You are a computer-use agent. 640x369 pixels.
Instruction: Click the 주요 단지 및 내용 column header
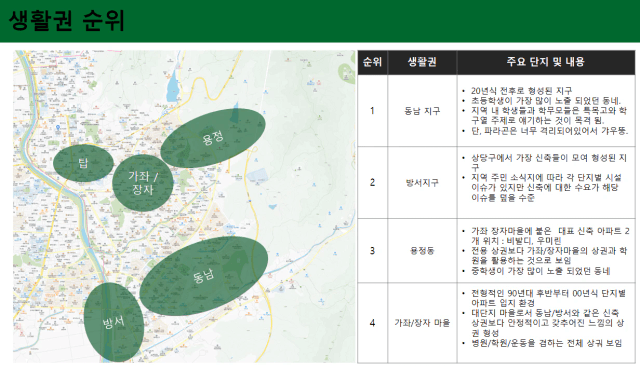[x=546, y=62]
